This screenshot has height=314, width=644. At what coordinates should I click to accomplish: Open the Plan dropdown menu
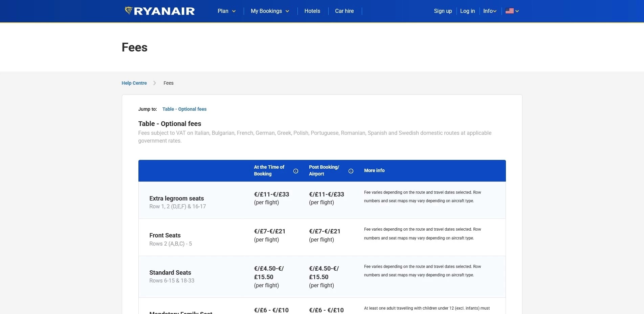tap(226, 11)
